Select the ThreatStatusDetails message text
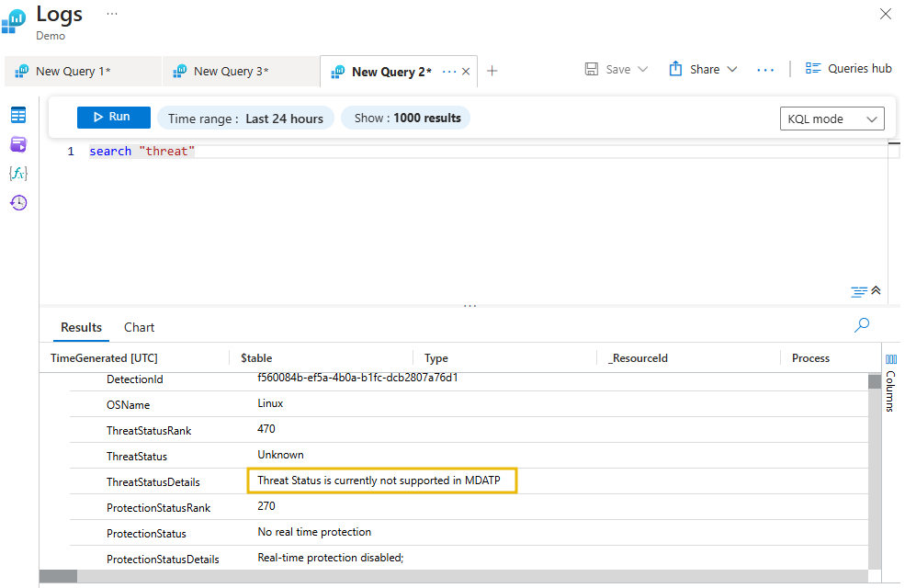Image resolution: width=905 pixels, height=588 pixels. [379, 481]
